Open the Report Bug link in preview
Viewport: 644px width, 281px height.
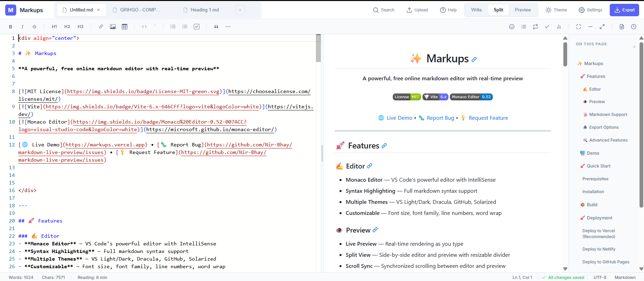441,118
